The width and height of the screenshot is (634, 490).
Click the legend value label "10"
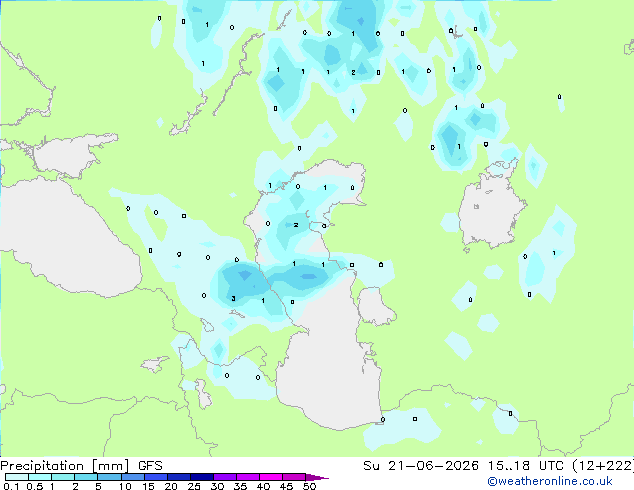(x=125, y=486)
